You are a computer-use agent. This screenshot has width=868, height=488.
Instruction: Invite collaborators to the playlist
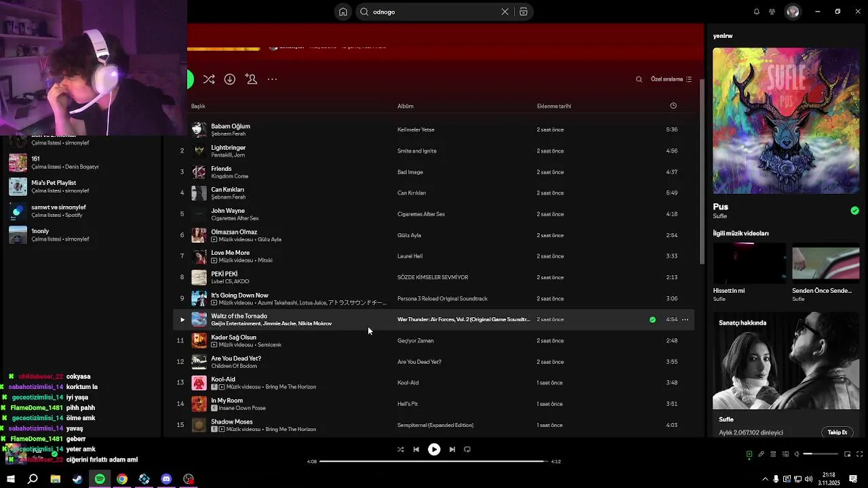coord(251,79)
